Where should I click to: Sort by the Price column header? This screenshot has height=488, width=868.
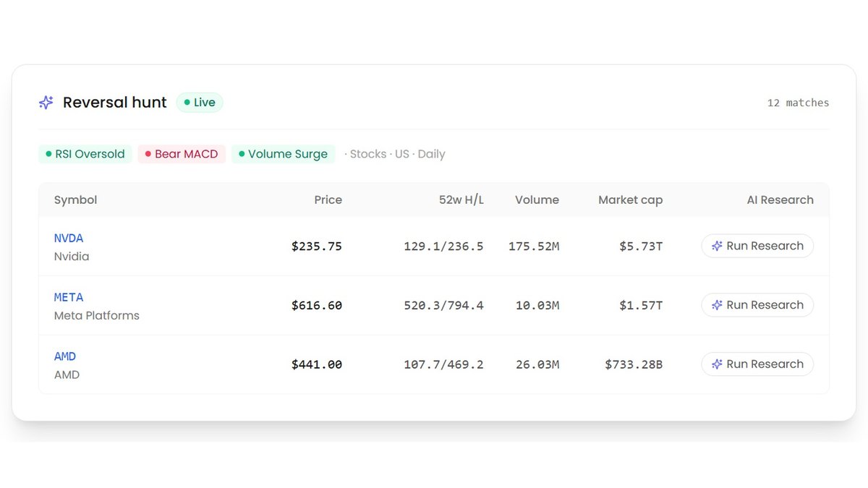(328, 200)
